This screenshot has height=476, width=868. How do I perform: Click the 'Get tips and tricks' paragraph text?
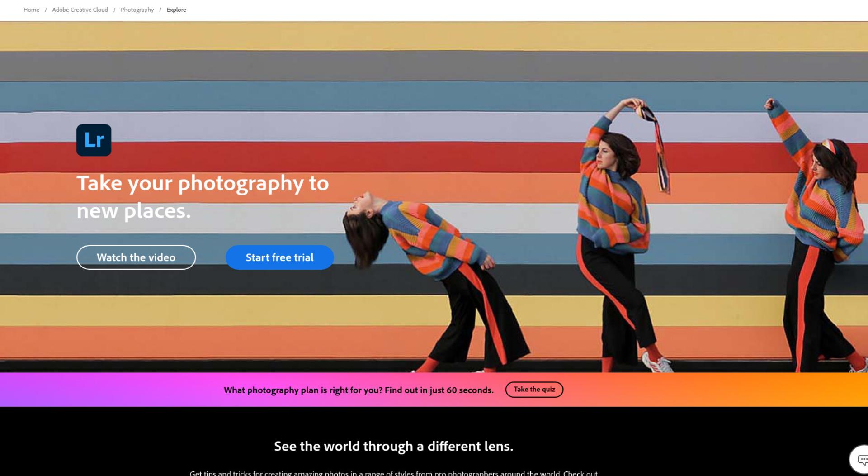click(x=393, y=473)
